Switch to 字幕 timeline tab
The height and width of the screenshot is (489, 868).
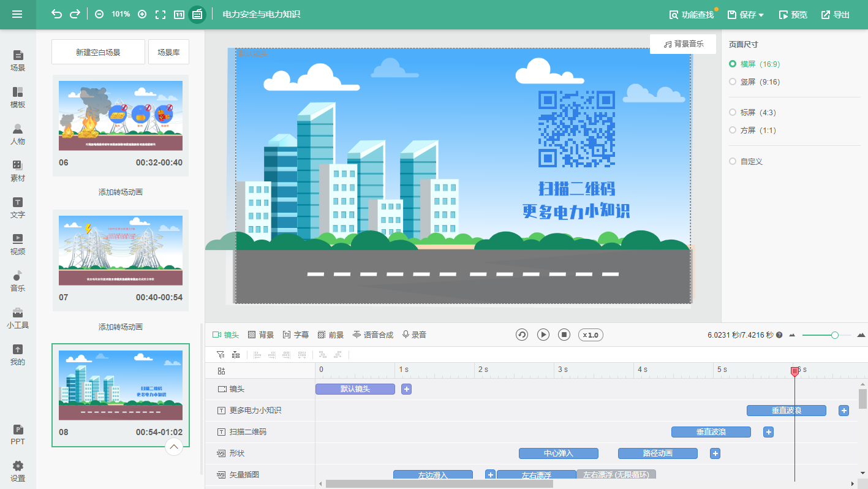pos(296,335)
